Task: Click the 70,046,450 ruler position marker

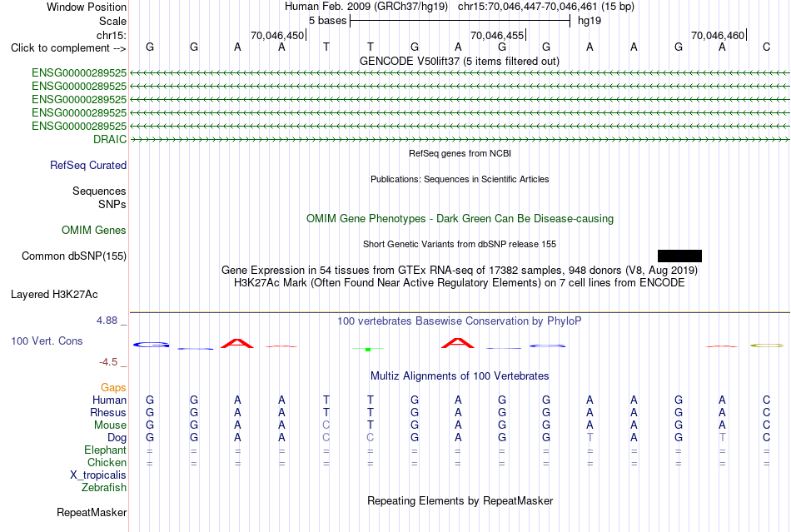Action: [277, 35]
